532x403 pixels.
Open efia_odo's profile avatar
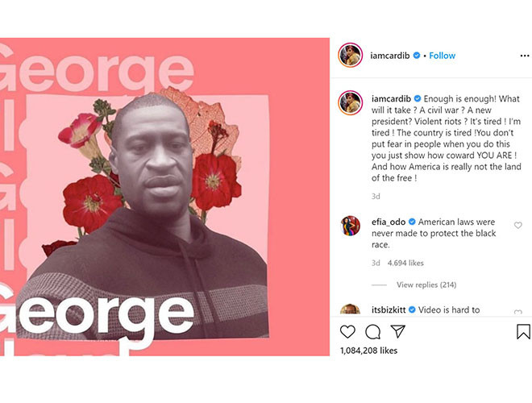coord(350,225)
